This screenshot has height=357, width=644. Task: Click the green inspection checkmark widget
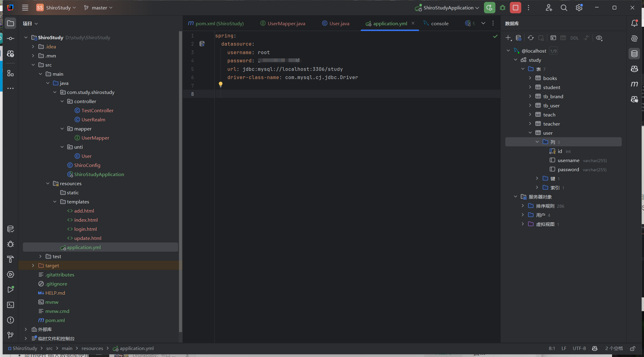pyautogui.click(x=495, y=36)
